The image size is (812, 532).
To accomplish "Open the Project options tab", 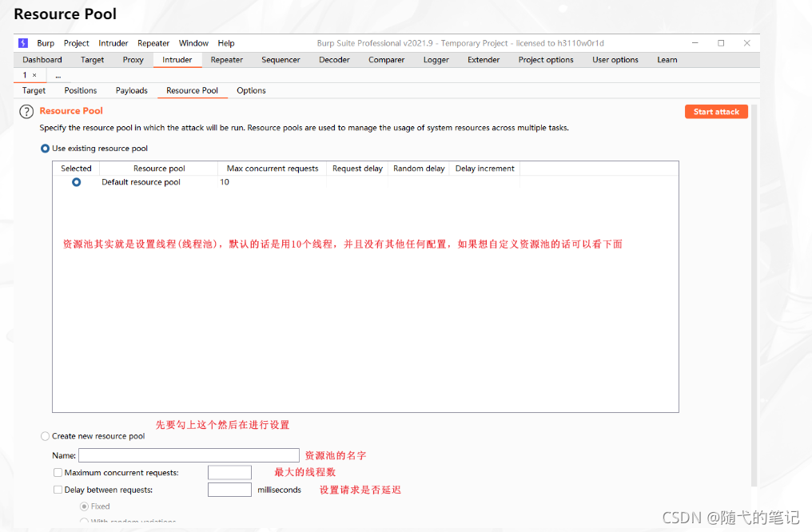I will [546, 60].
